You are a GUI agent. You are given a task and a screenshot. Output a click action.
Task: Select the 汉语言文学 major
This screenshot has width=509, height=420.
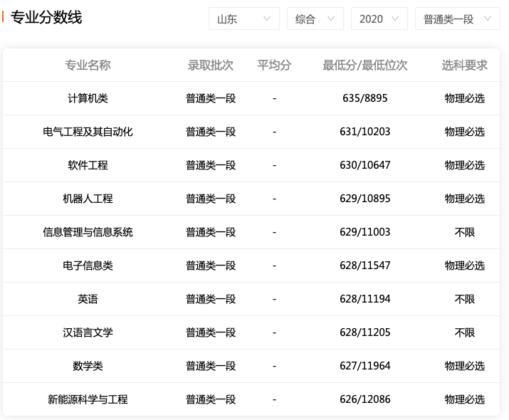pos(88,332)
